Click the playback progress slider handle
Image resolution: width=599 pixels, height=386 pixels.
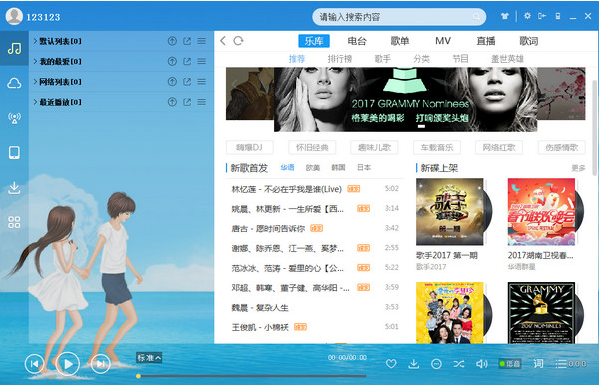click(x=138, y=376)
